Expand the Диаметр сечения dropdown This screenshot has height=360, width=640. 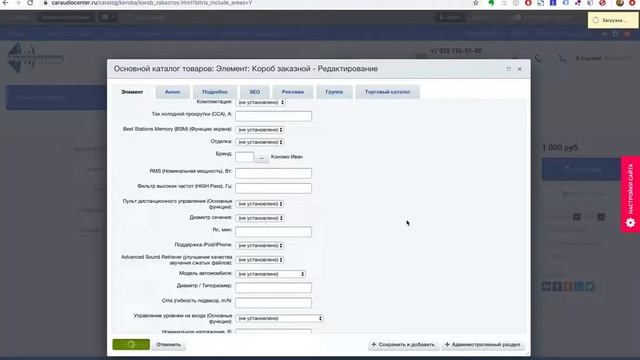coord(260,218)
